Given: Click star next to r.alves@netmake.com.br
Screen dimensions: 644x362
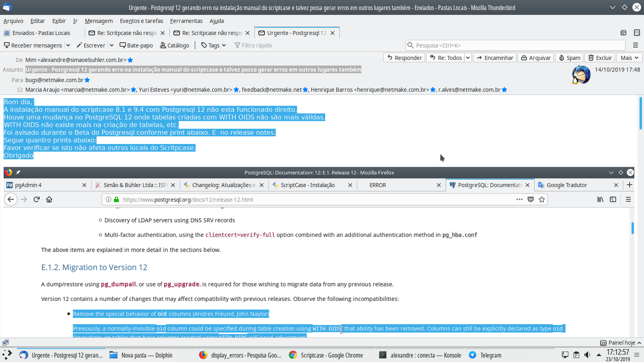Looking at the screenshot, I should point(504,90).
